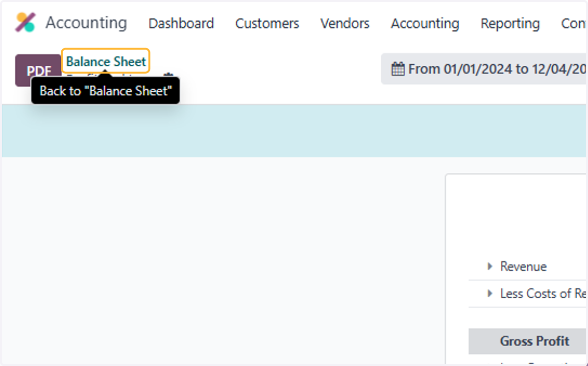
Task: Open the Customers menu
Action: pos(267,24)
